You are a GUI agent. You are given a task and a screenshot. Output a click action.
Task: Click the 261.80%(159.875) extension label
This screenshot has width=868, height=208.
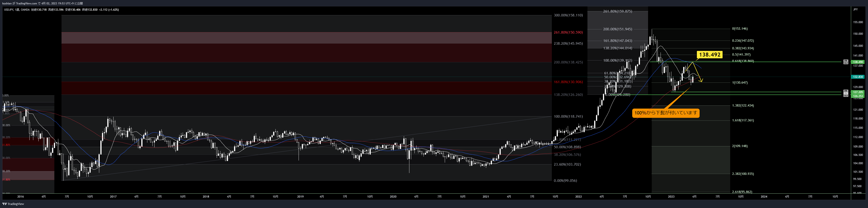pos(618,11)
